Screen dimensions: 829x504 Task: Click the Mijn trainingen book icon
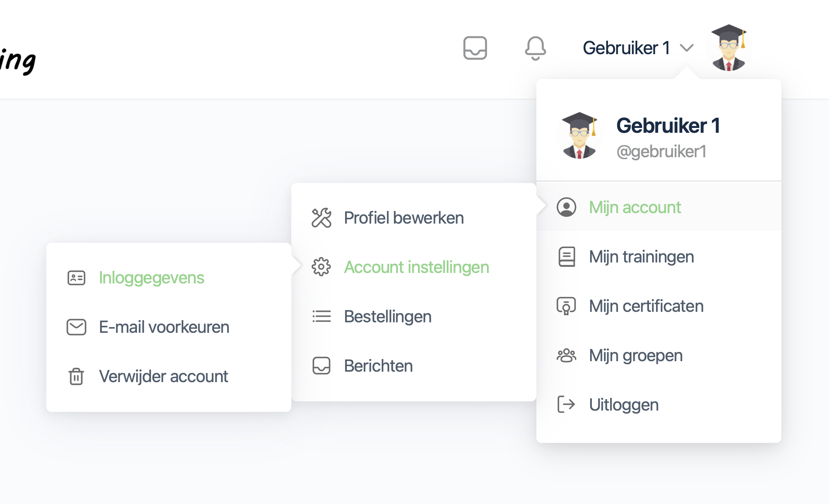tap(566, 256)
